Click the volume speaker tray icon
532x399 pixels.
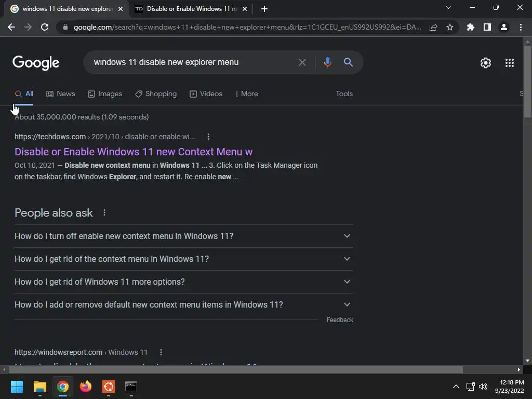click(483, 387)
